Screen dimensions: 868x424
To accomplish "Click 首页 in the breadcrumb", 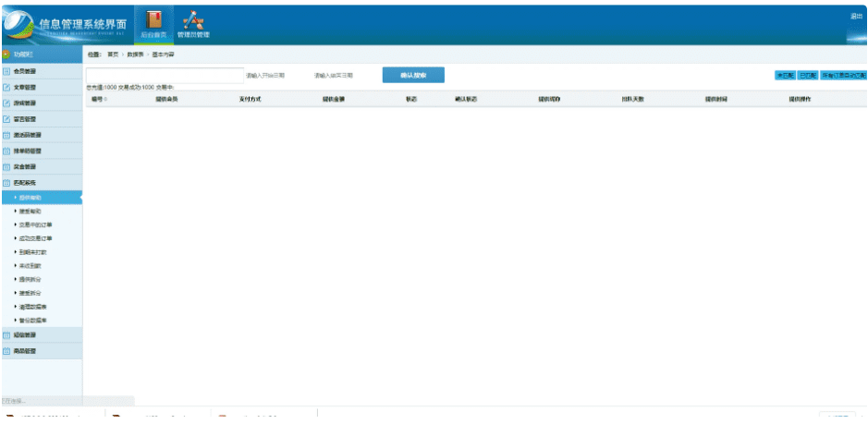I will pos(113,55).
